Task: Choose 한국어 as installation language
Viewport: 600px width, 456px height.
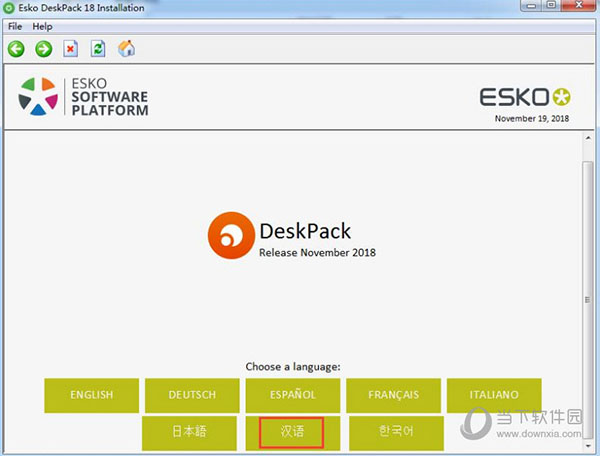Action: pyautogui.click(x=396, y=433)
